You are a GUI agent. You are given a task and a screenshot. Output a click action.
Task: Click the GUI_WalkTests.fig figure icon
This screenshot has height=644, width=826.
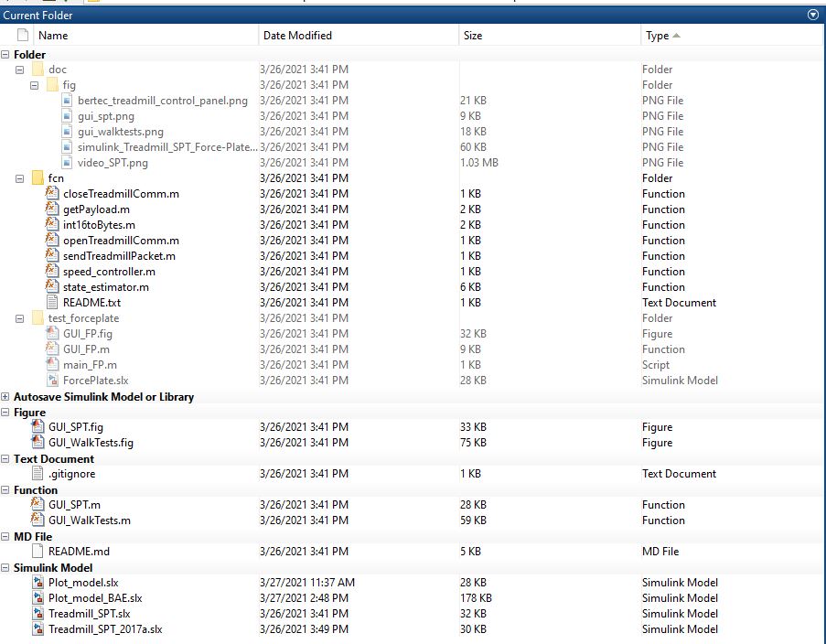pos(38,442)
